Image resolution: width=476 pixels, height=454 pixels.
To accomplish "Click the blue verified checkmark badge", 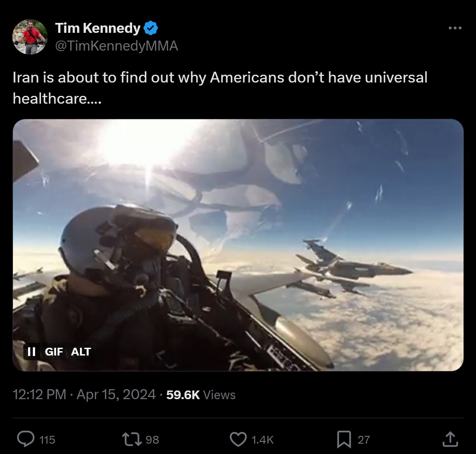I will pyautogui.click(x=150, y=28).
